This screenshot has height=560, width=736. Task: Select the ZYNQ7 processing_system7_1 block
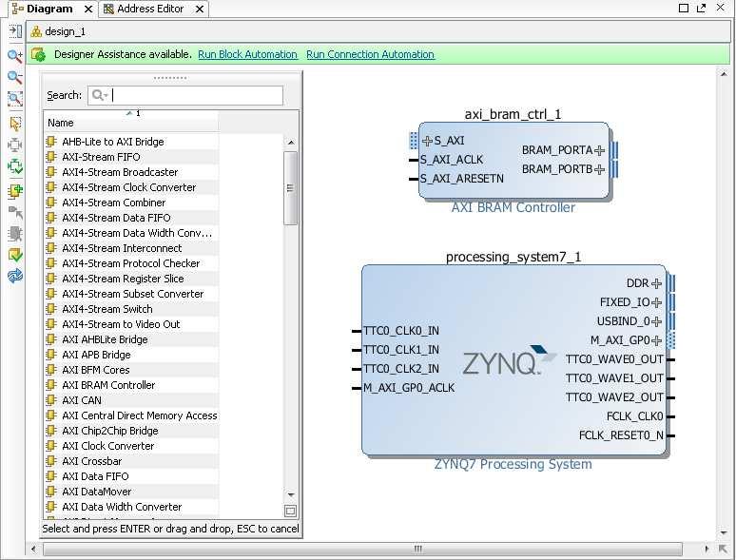pos(514,359)
